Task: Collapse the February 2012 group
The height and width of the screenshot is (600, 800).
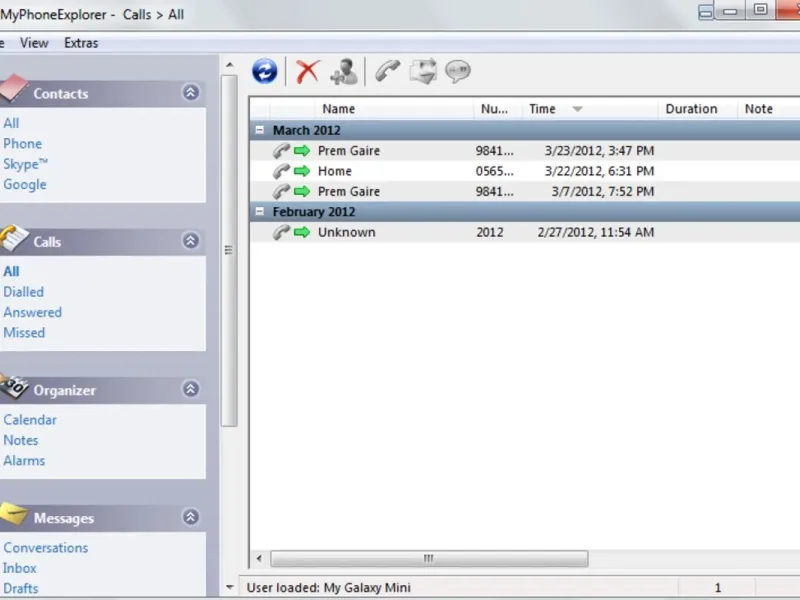Action: pos(260,211)
